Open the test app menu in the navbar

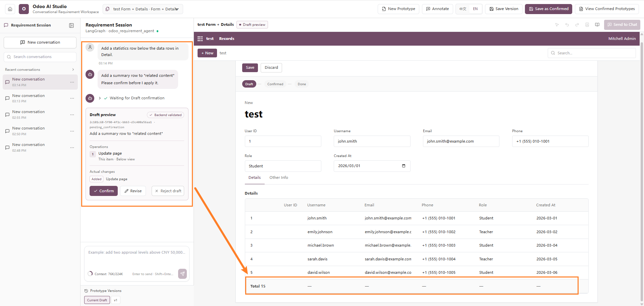pyautogui.click(x=210, y=39)
